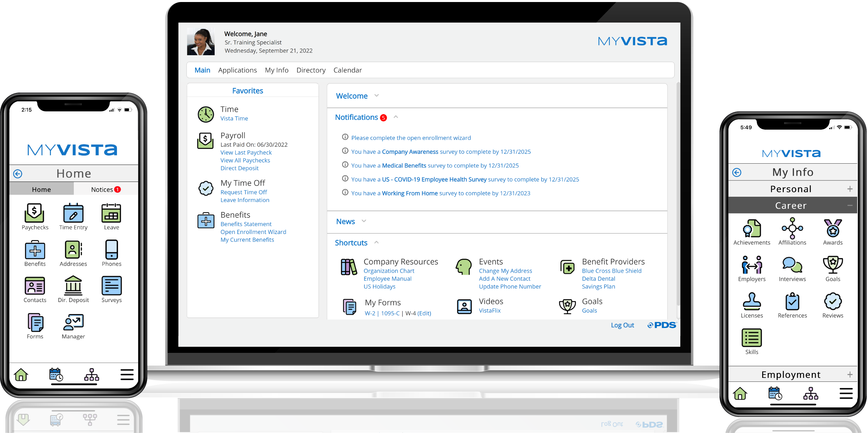Switch to the Applications tab
This screenshot has width=868, height=433.
tap(237, 70)
